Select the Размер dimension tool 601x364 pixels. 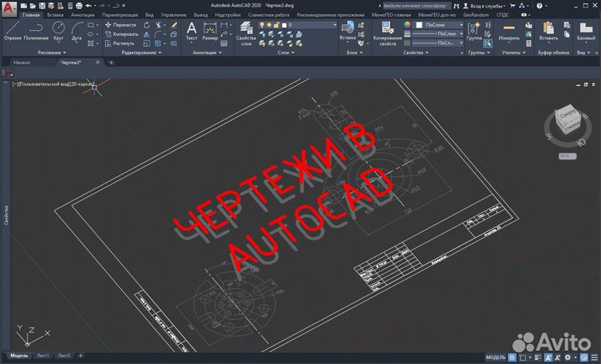click(x=210, y=31)
